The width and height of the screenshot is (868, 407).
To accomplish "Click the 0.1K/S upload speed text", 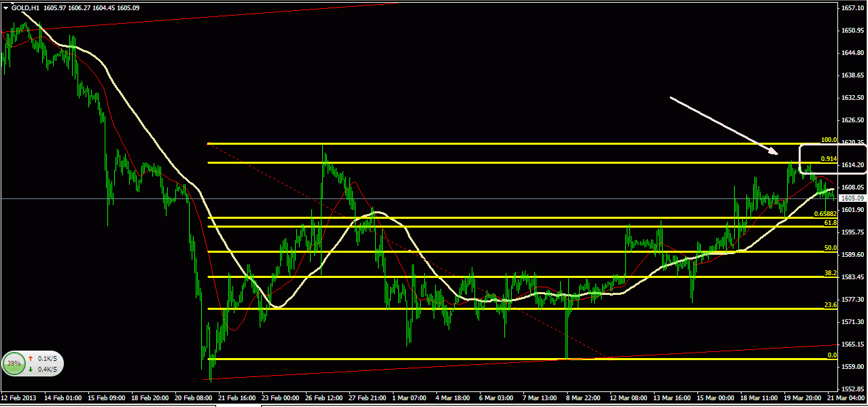I will pyautogui.click(x=47, y=358).
